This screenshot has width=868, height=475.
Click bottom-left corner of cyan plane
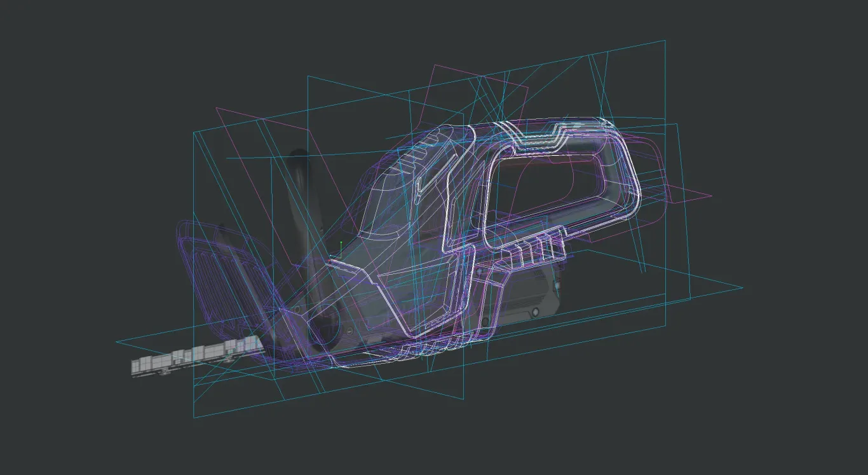point(194,417)
